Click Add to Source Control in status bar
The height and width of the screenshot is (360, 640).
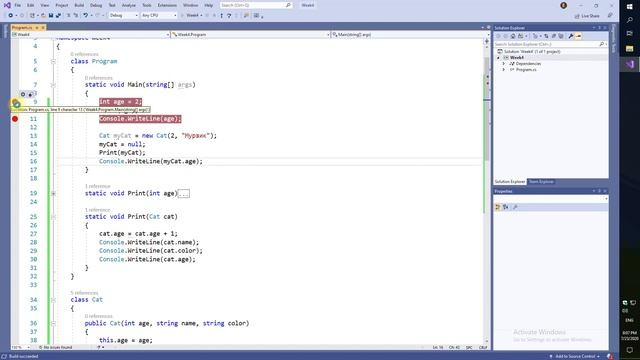pyautogui.click(x=577, y=356)
